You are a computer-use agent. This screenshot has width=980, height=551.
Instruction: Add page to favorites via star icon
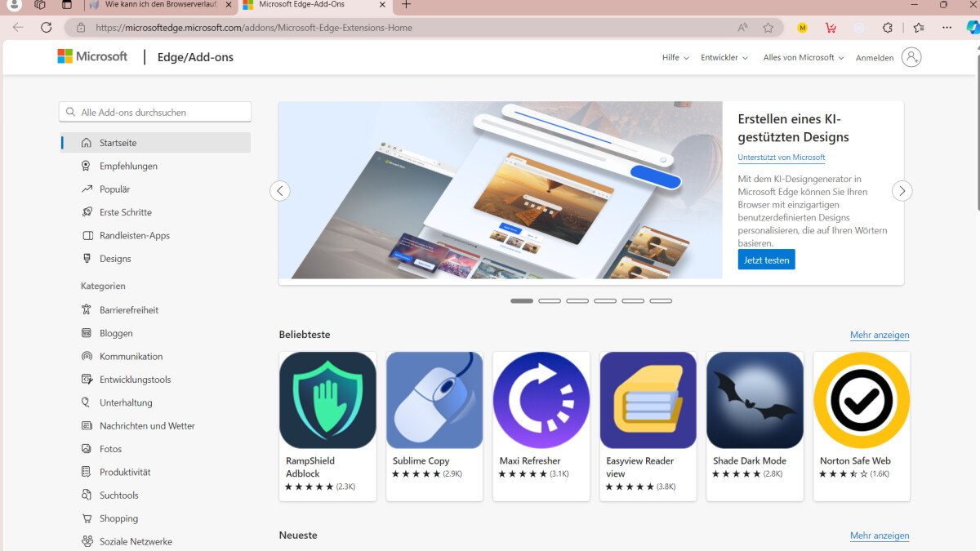[x=768, y=27]
